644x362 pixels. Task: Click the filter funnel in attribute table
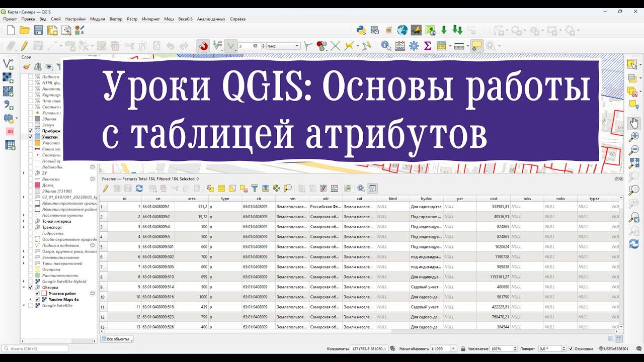point(255,189)
